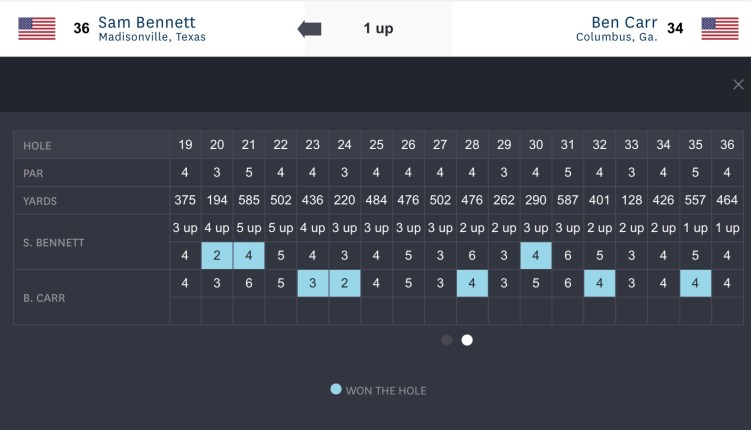Select the second scorecard page dot

click(x=467, y=340)
